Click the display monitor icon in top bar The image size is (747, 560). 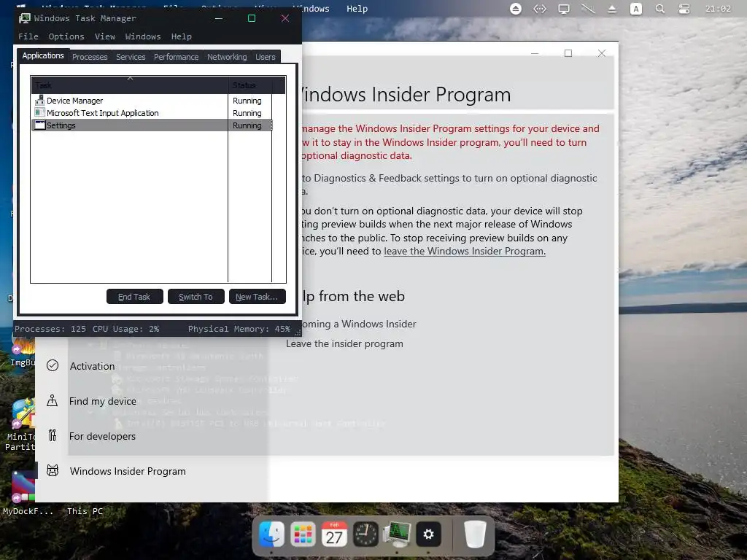tap(564, 9)
